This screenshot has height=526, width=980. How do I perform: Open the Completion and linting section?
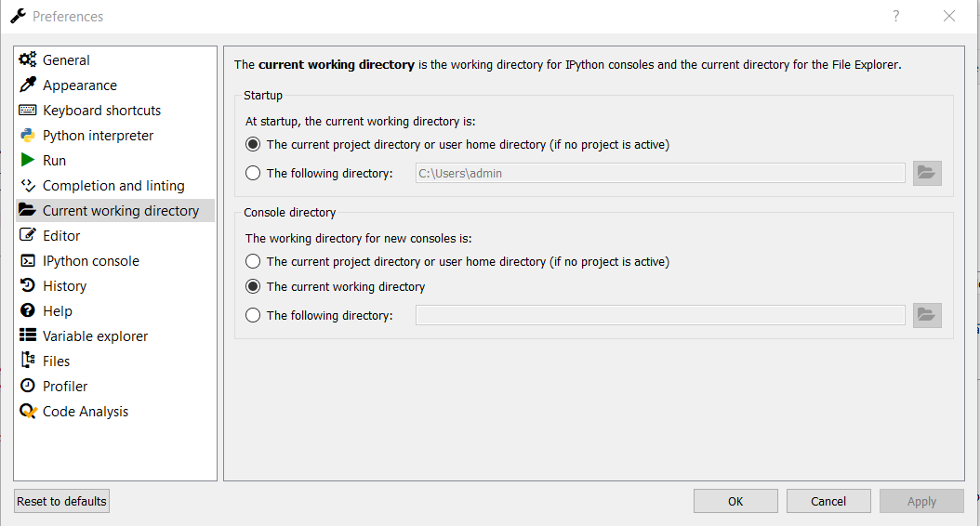coord(113,186)
